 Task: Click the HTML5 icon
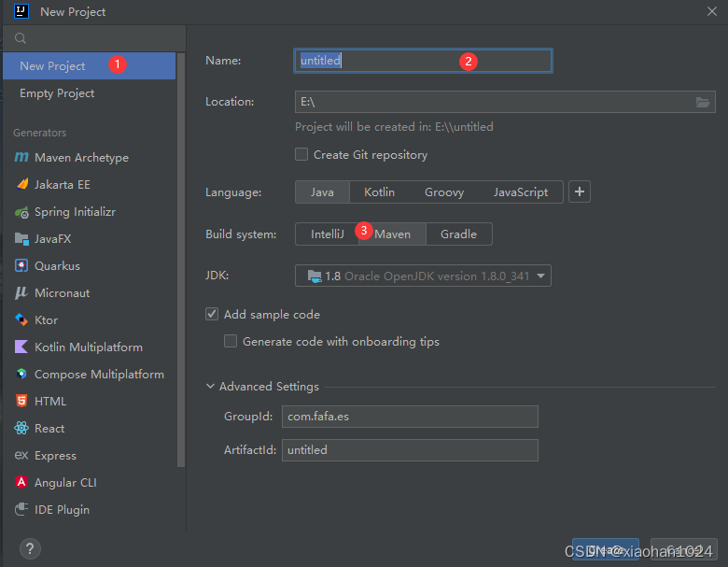point(21,401)
